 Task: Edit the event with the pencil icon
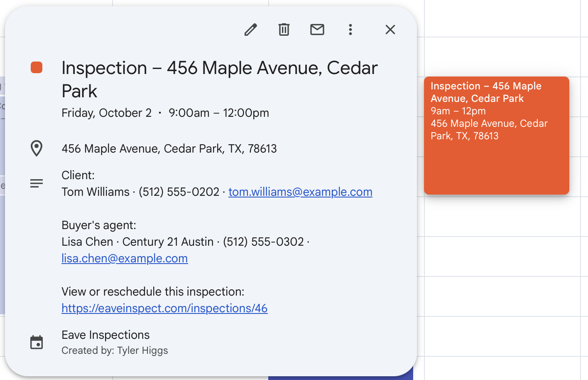coord(251,30)
